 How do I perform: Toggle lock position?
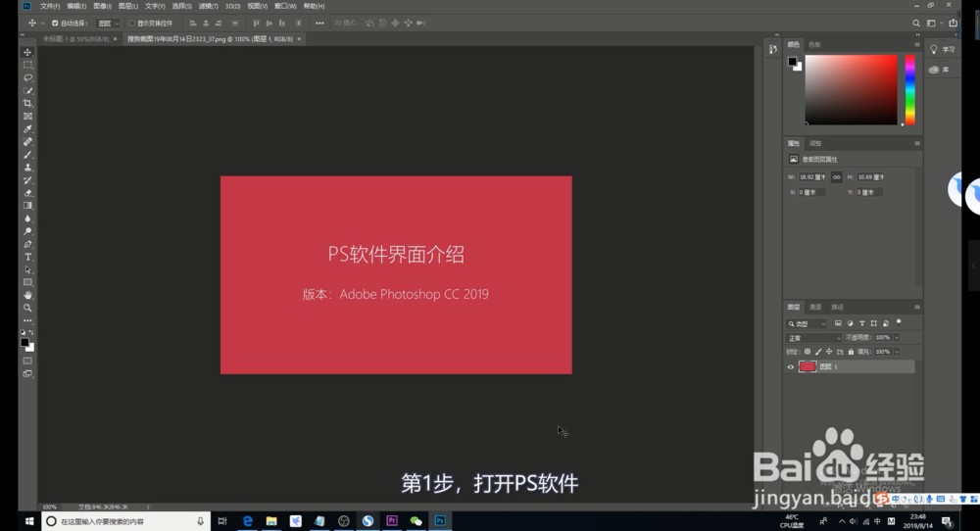(x=829, y=352)
